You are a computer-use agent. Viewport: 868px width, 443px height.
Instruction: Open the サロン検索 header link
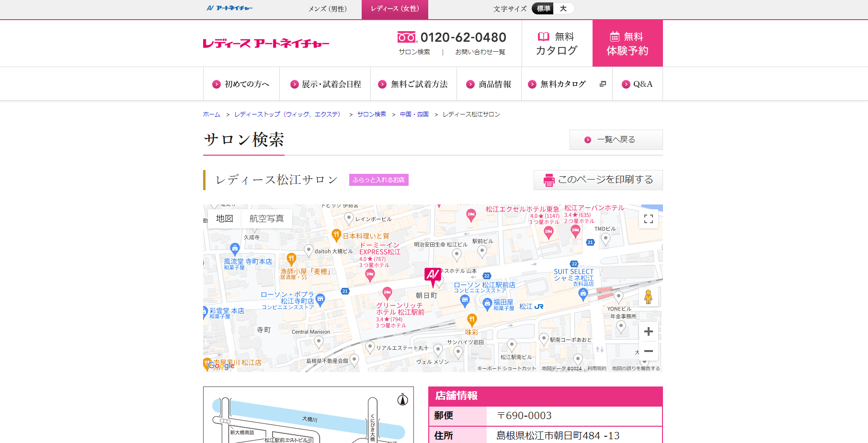414,52
